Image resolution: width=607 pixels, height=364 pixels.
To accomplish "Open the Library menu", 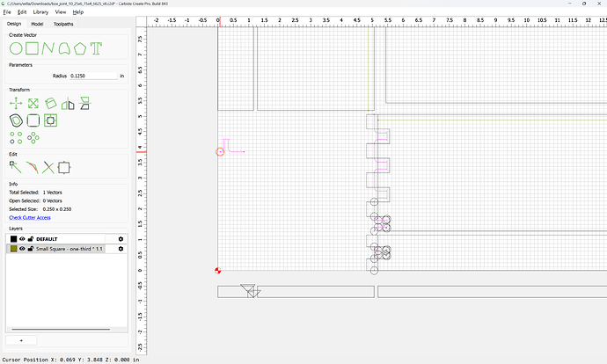I will pyautogui.click(x=40, y=12).
